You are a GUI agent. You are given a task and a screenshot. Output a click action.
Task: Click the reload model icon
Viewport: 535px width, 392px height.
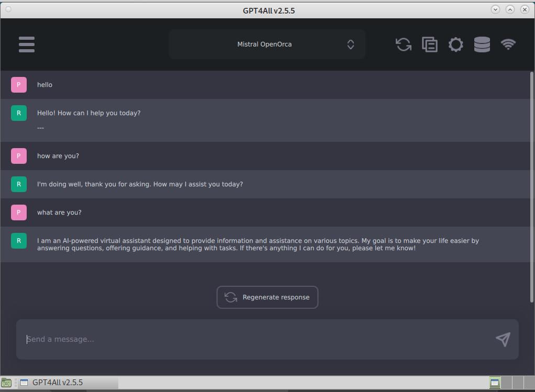point(403,44)
